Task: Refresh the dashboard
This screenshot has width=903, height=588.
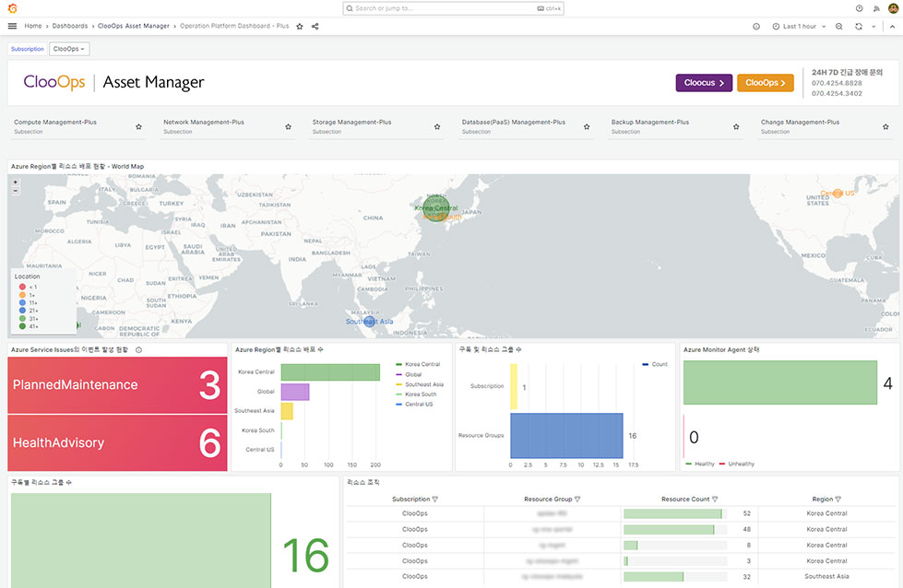Action: [x=859, y=27]
